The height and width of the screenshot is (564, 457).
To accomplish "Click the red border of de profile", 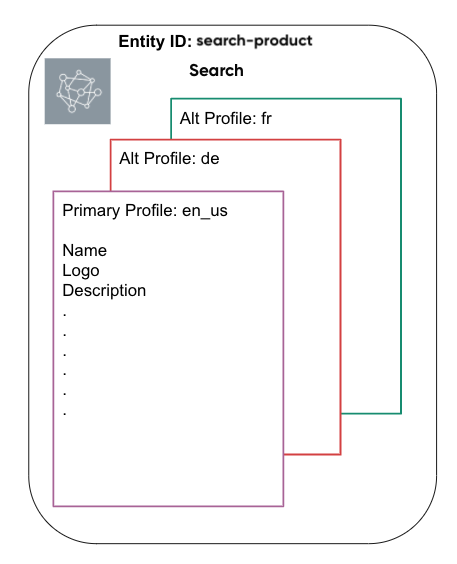I will [x=340, y=288].
